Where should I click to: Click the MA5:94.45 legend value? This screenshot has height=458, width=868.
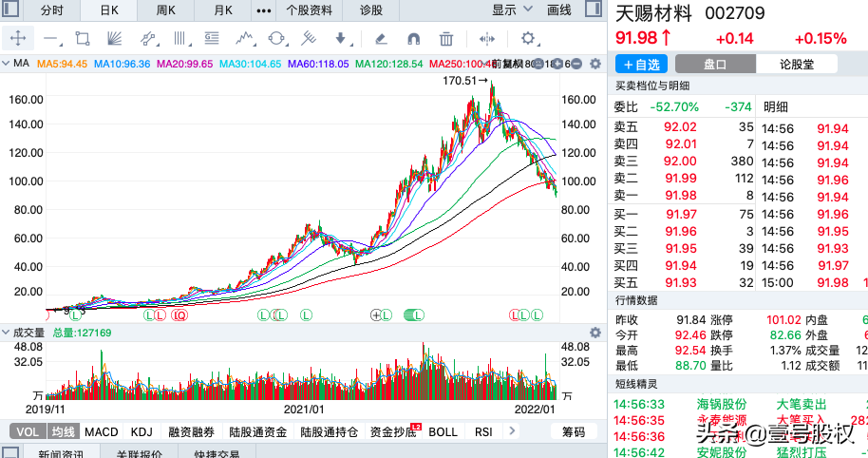pos(62,64)
